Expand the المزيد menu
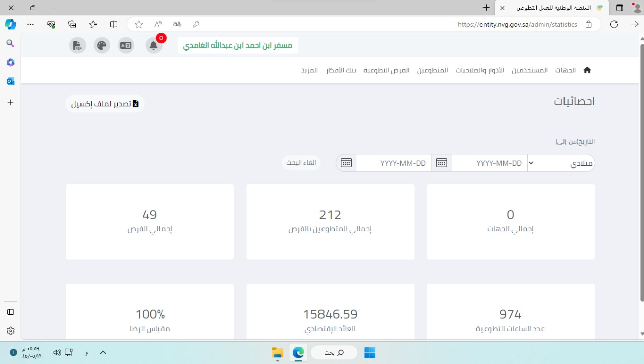Viewport: 644px width, 364px height. pyautogui.click(x=309, y=70)
